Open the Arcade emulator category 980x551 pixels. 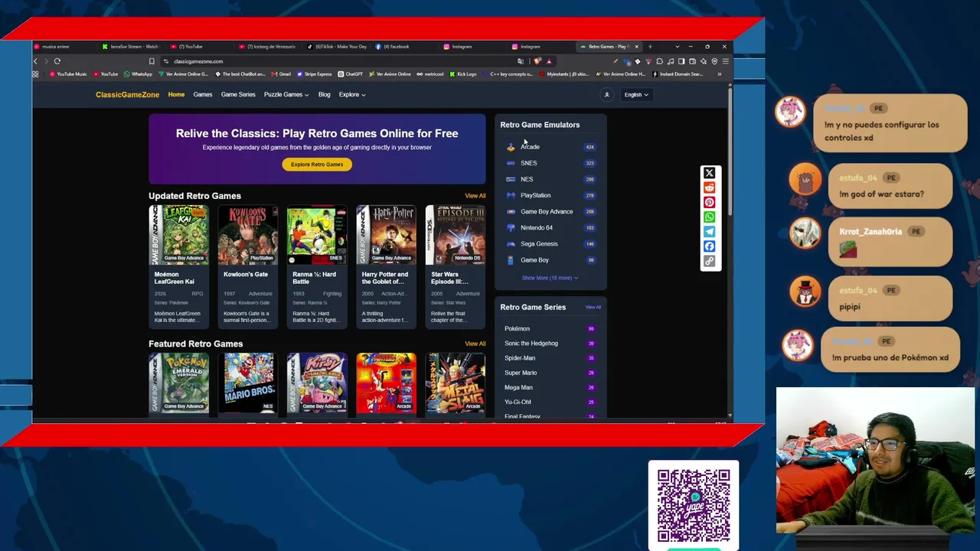click(x=550, y=147)
